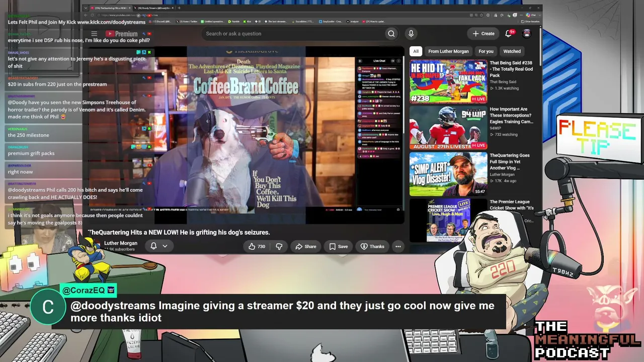Click the video player area
This screenshot has height=362, width=644.
(247, 136)
